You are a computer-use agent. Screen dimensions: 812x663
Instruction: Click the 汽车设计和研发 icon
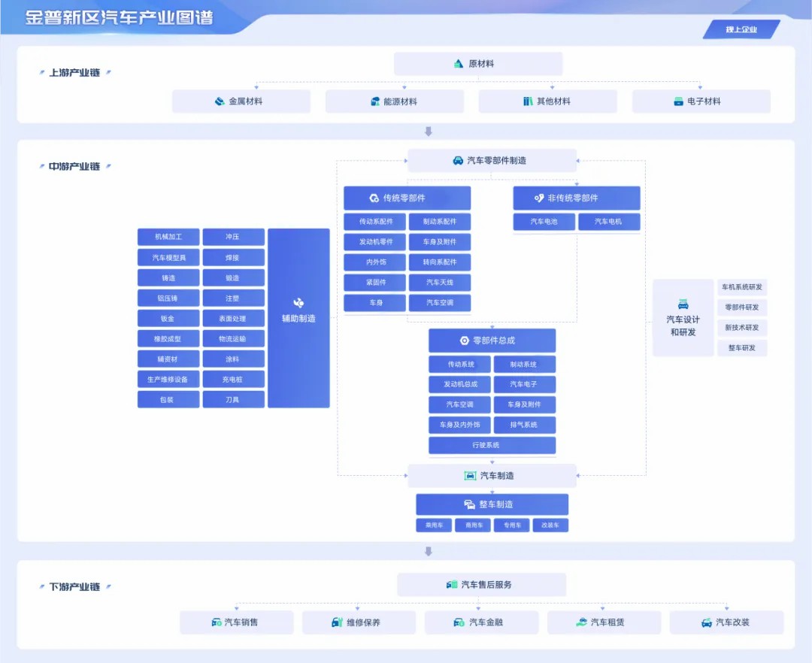pyautogui.click(x=683, y=304)
